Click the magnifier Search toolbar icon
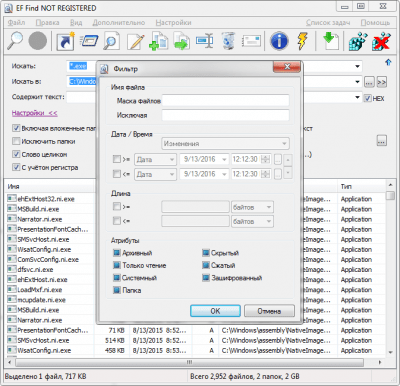This screenshot has height=386, width=400. (15, 41)
